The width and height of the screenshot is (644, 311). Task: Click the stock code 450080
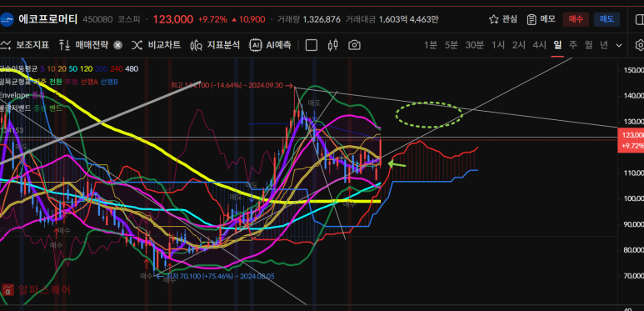(97, 19)
